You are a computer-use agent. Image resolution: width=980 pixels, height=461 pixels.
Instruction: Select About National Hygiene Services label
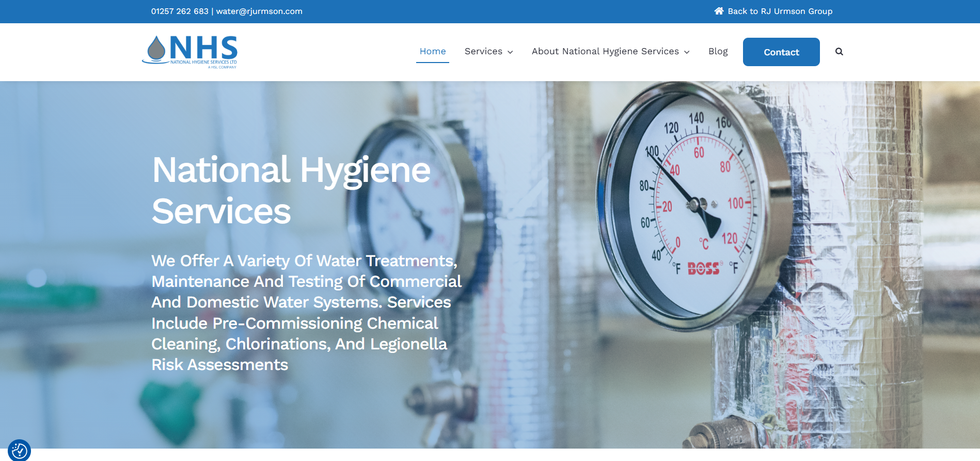(x=605, y=51)
